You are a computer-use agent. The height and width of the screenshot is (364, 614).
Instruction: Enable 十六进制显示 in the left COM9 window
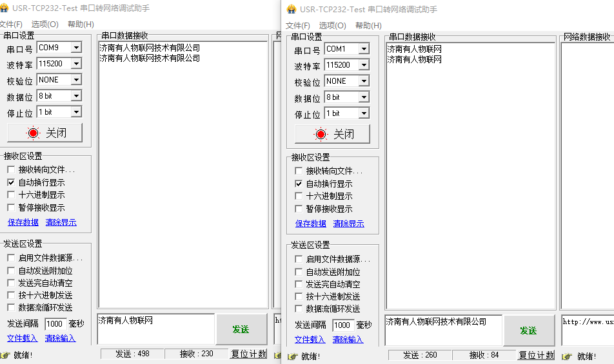pos(11,195)
